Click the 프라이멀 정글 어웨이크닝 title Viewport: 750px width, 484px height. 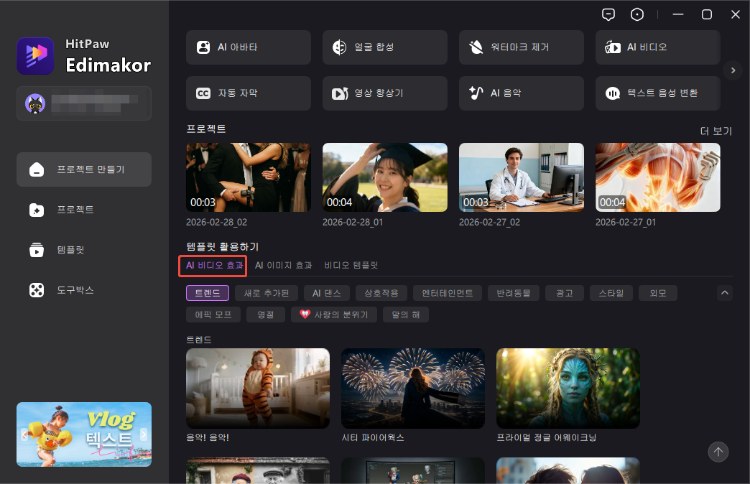click(546, 438)
